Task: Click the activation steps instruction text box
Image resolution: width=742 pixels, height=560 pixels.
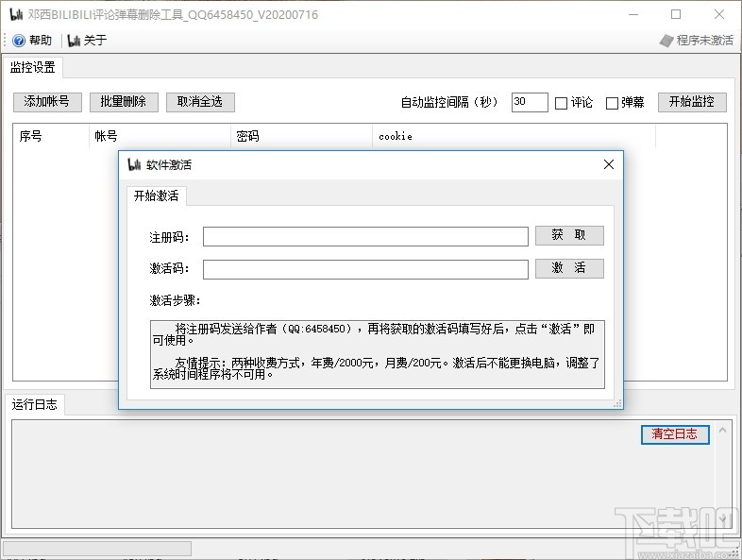Action: 378,354
